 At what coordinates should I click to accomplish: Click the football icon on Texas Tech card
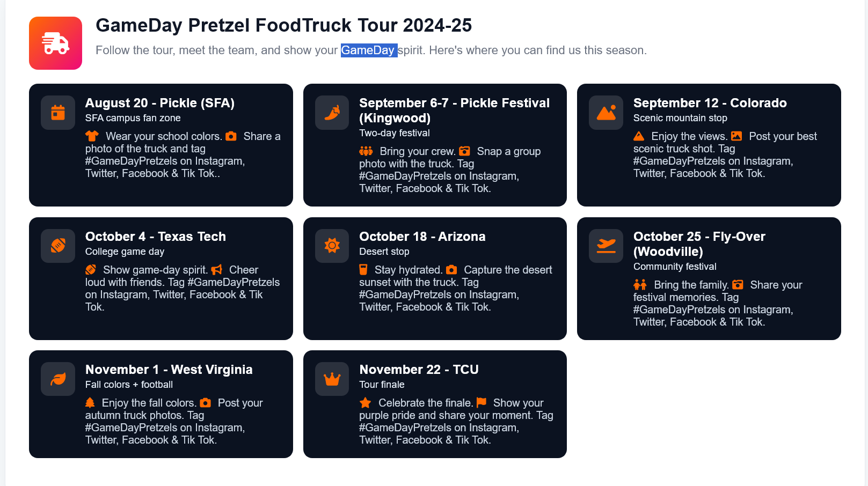pos(58,246)
